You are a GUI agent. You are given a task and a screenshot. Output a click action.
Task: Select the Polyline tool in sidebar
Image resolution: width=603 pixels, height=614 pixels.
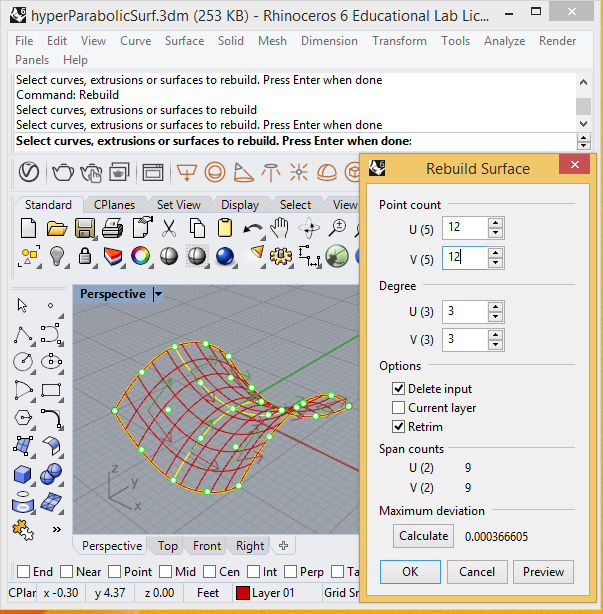pos(23,335)
